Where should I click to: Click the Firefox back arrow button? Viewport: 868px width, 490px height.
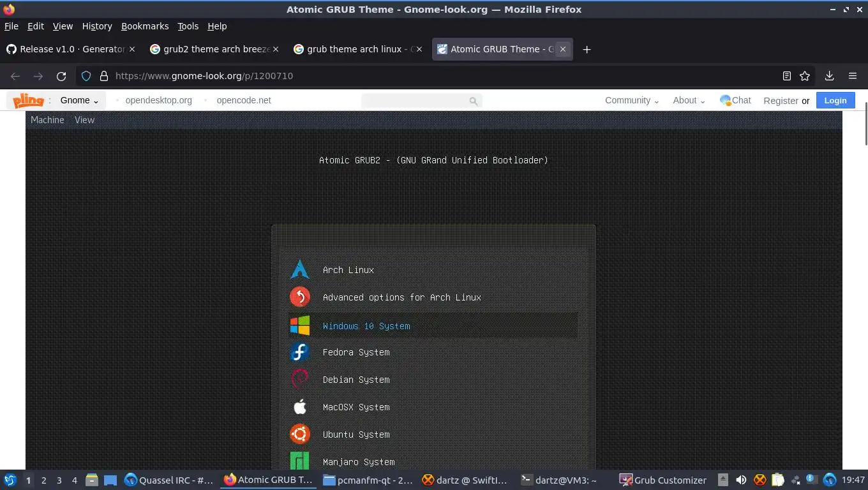pos(15,76)
